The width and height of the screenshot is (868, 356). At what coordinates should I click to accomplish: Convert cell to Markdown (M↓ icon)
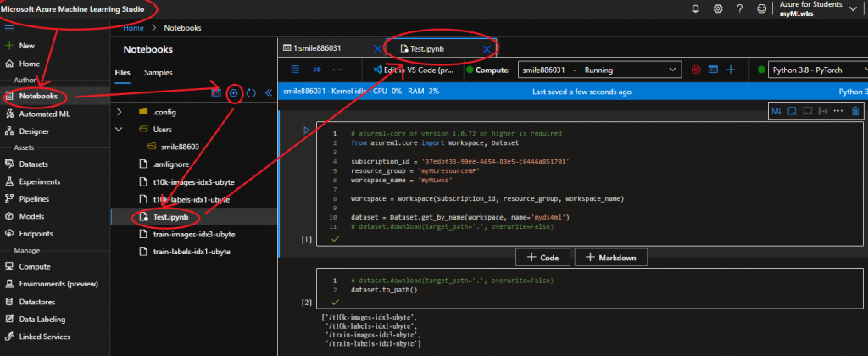(776, 111)
